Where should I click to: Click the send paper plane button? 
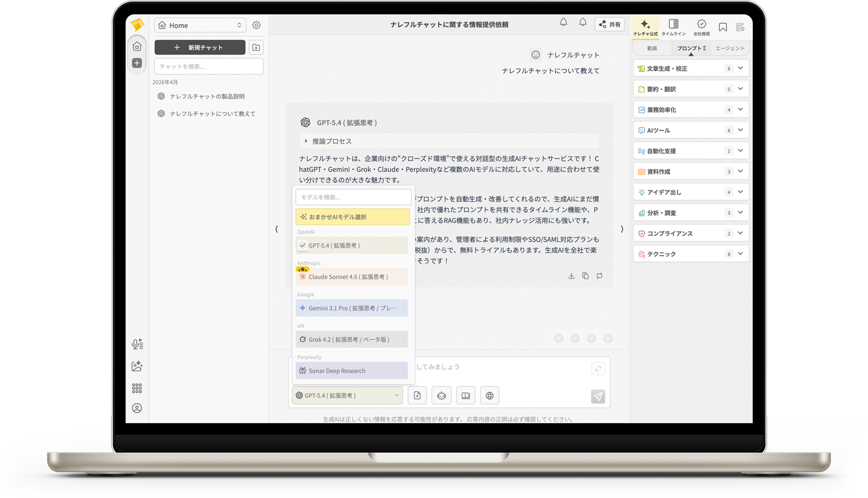[x=598, y=396]
